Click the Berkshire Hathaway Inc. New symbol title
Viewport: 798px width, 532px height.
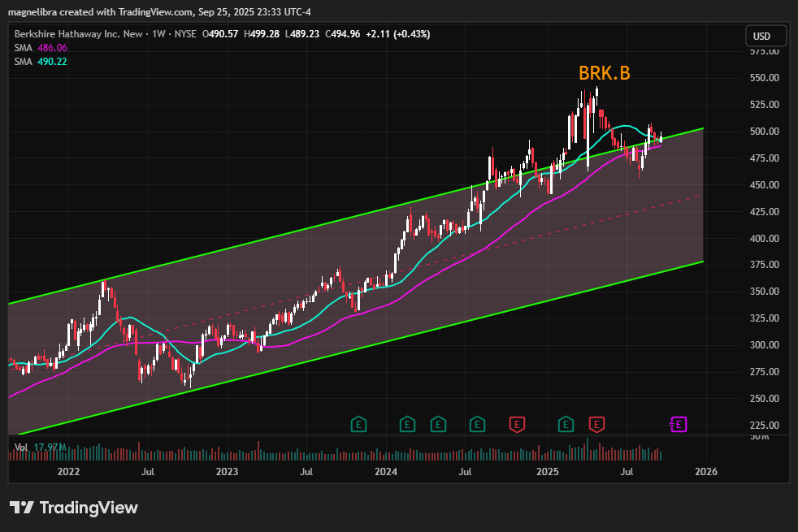[78, 34]
